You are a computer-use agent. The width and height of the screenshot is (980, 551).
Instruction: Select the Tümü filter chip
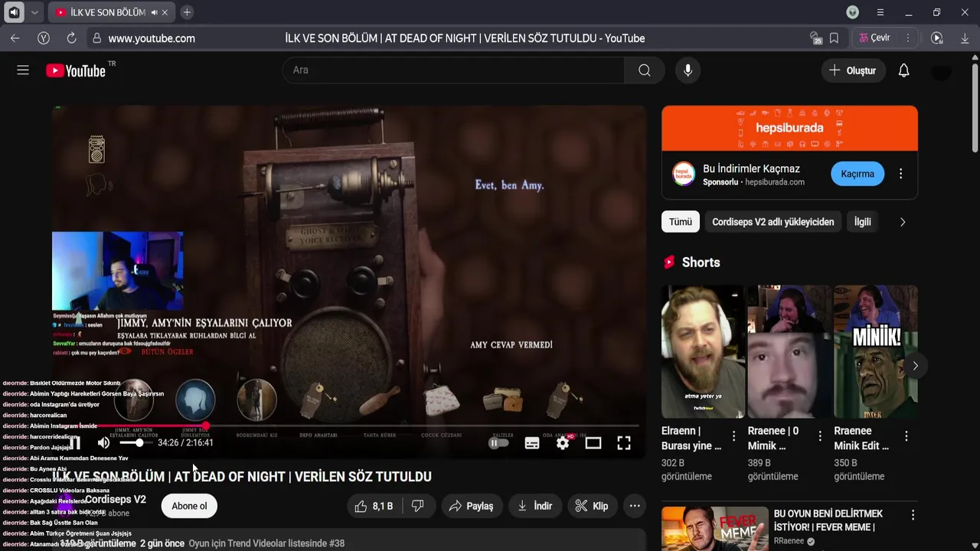coord(680,222)
